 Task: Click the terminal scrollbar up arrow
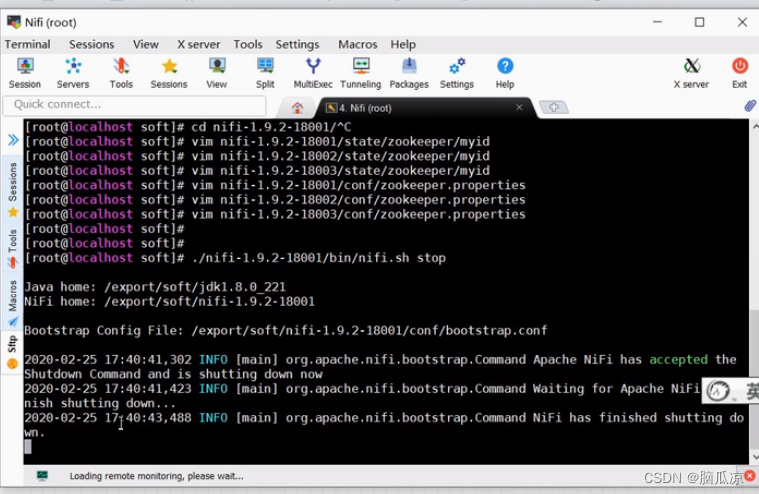(755, 126)
